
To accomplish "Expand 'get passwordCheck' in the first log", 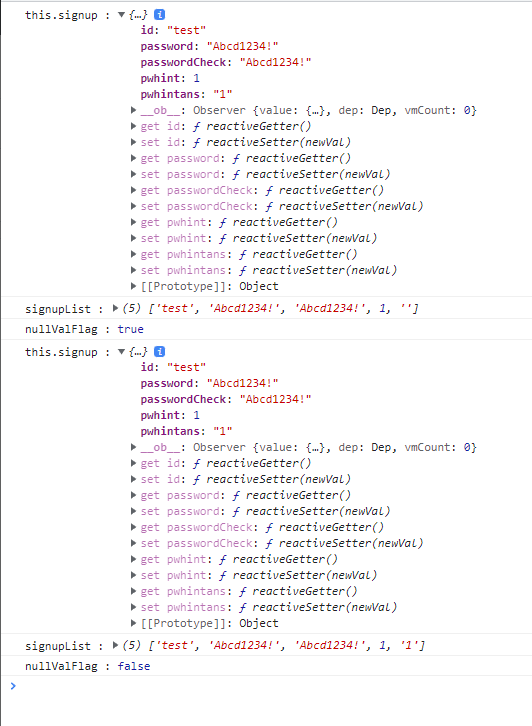I will click(133, 190).
